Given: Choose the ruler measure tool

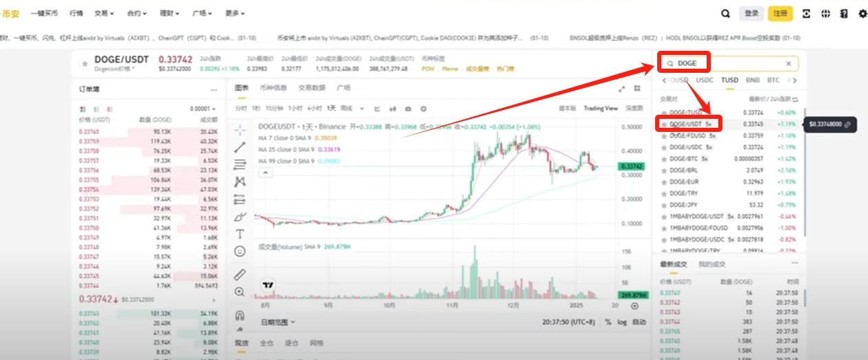Looking at the screenshot, I should [240, 275].
